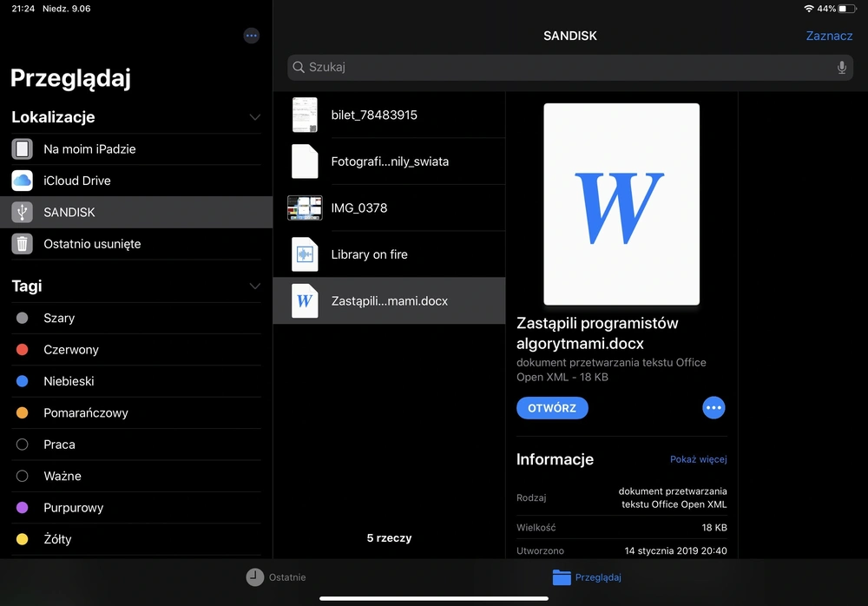
Task: Check the battery indicator icon
Action: click(x=847, y=9)
